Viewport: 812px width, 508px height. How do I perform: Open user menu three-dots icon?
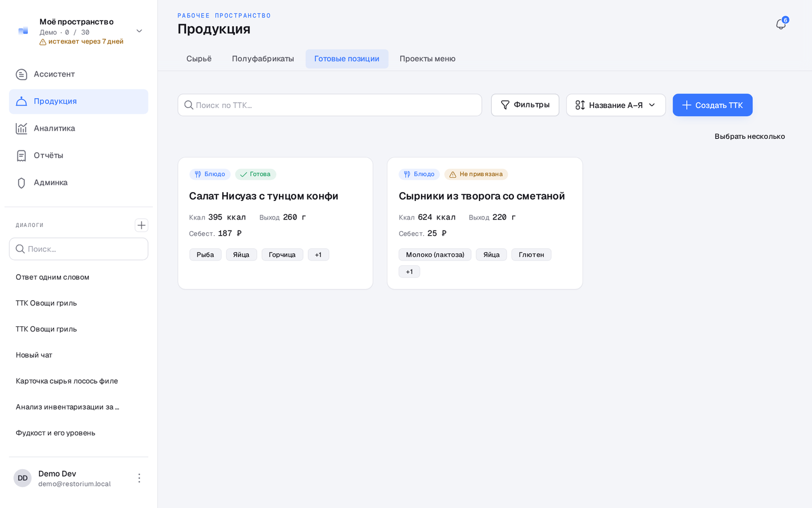click(139, 478)
